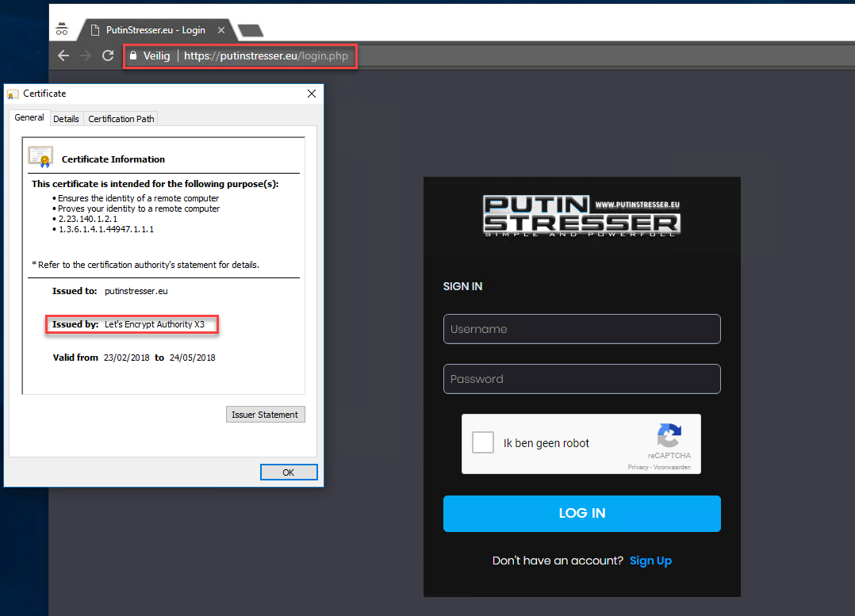This screenshot has width=855, height=616.
Task: Click valid-from date 23/02/2018
Action: [x=127, y=358]
